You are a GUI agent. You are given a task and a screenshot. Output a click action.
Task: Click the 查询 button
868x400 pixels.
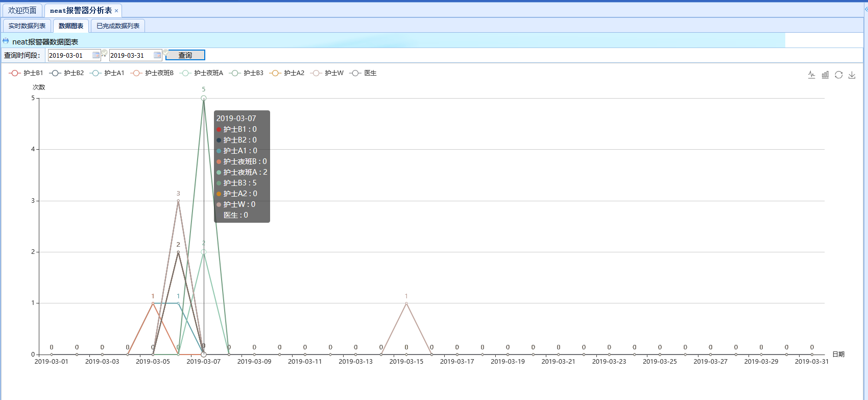coord(185,55)
